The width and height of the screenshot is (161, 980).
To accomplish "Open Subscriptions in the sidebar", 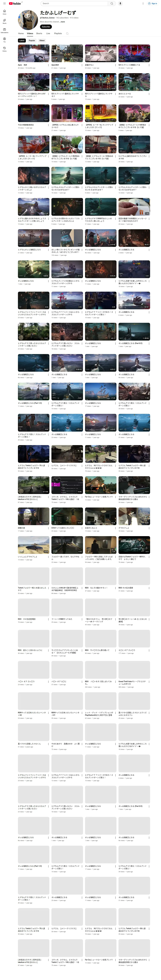I will (5, 30).
